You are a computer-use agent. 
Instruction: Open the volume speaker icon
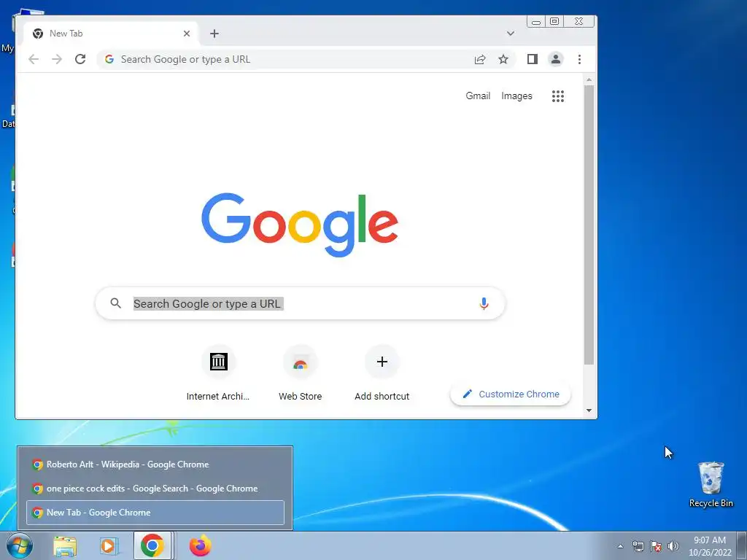pos(673,546)
